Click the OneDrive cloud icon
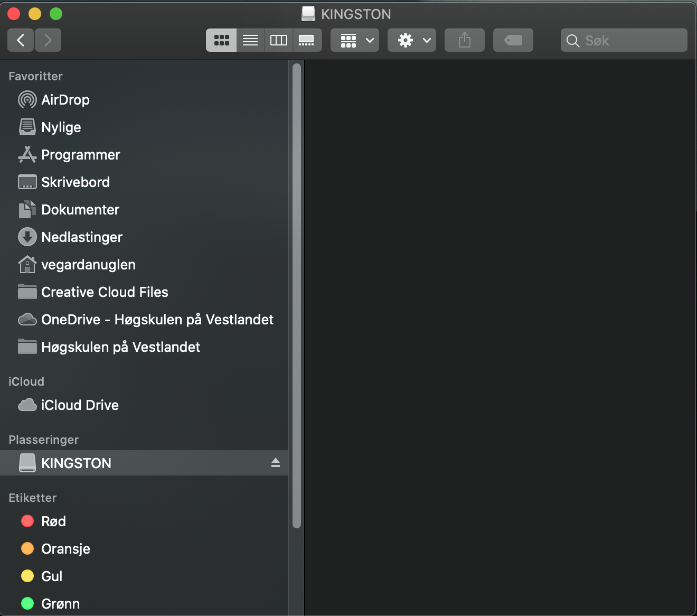 tap(27, 319)
